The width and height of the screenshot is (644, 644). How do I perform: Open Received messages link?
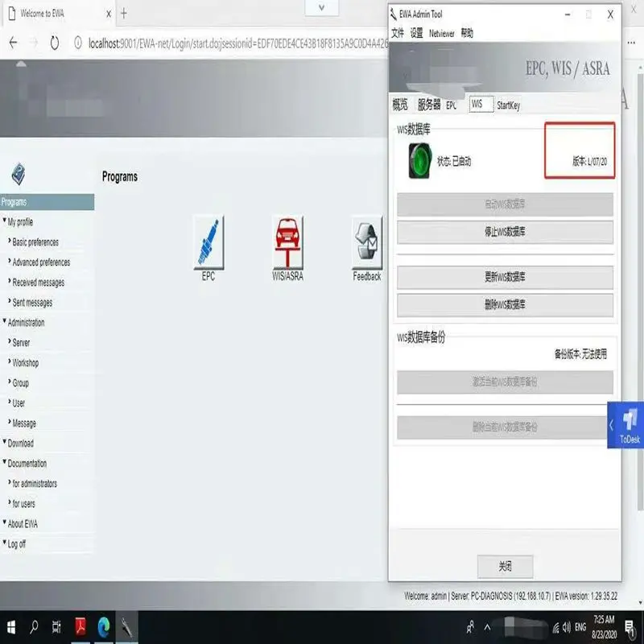click(38, 283)
